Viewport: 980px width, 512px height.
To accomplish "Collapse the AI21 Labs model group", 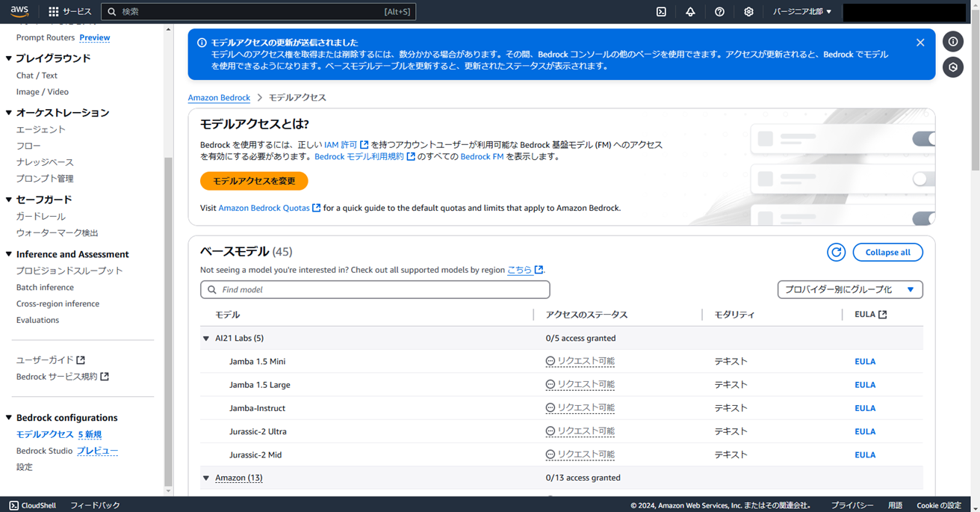I will point(206,339).
